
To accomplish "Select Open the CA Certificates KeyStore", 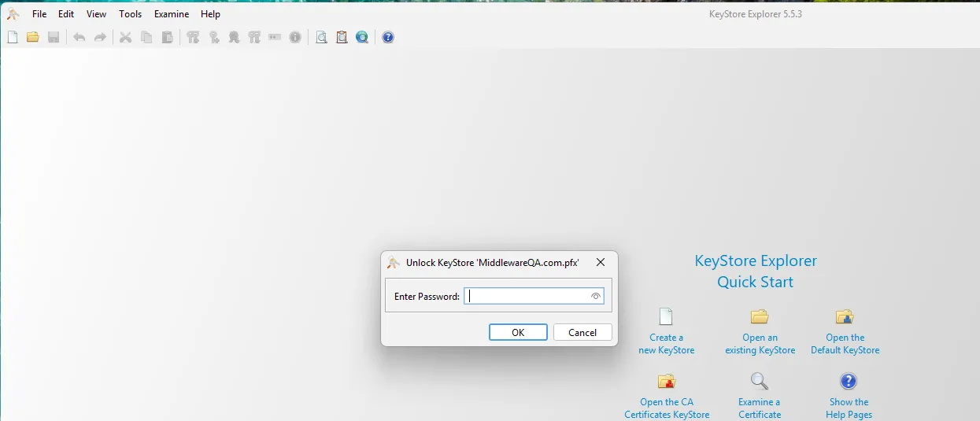I will (667, 396).
